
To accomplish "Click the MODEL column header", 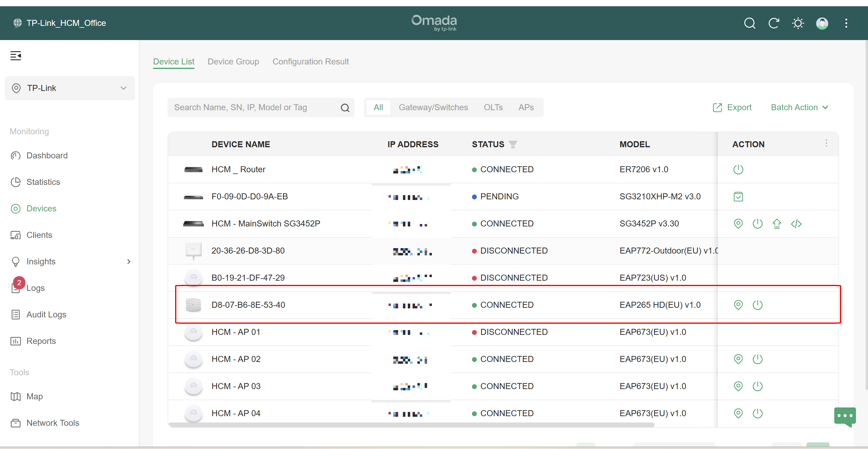I will tap(634, 144).
